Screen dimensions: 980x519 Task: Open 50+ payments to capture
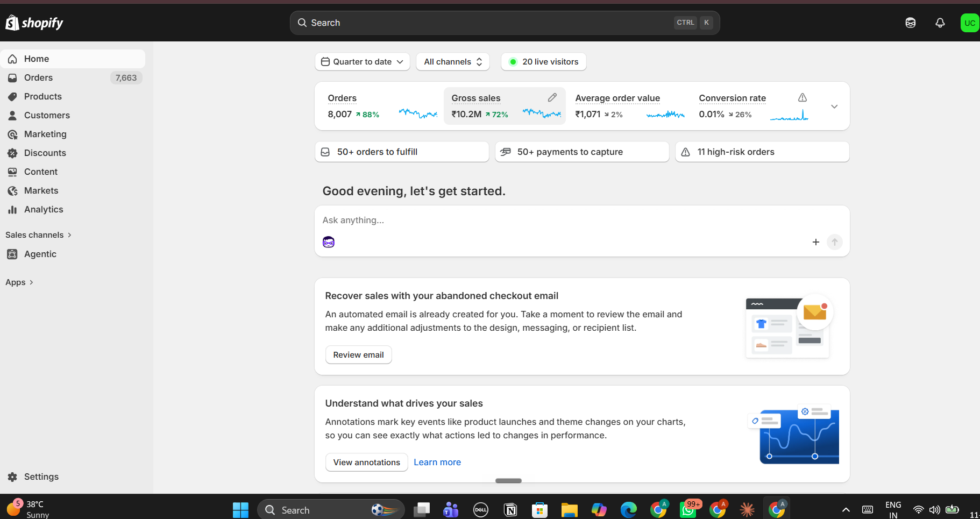(x=582, y=152)
